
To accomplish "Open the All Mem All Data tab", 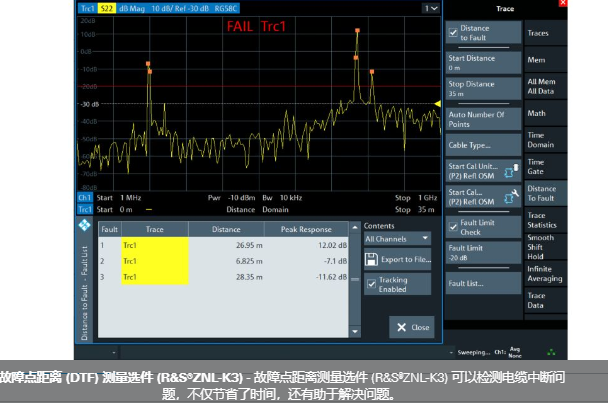I will point(545,86).
